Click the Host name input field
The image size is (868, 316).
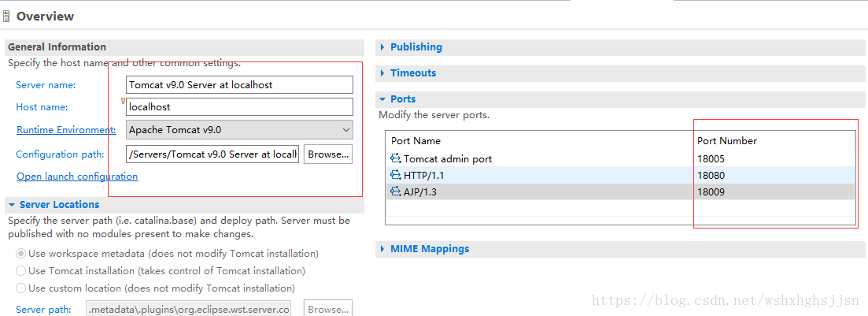tap(239, 107)
